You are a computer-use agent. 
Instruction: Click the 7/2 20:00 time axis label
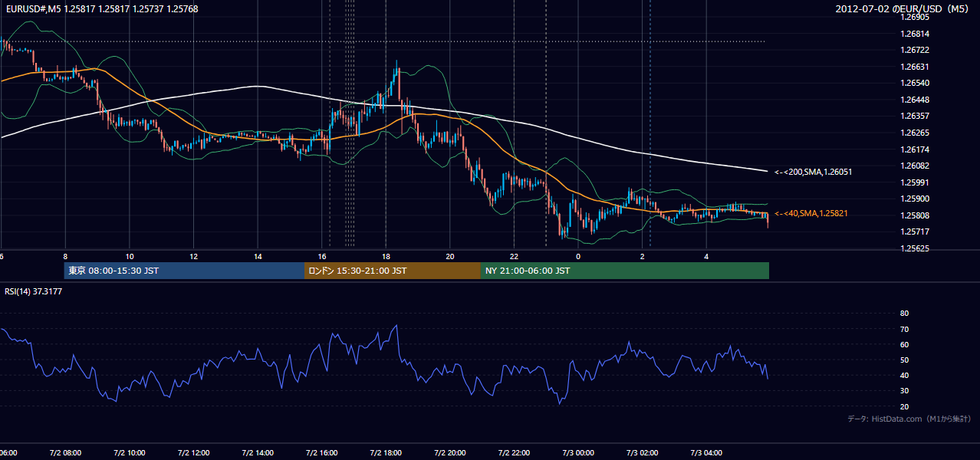tap(449, 452)
